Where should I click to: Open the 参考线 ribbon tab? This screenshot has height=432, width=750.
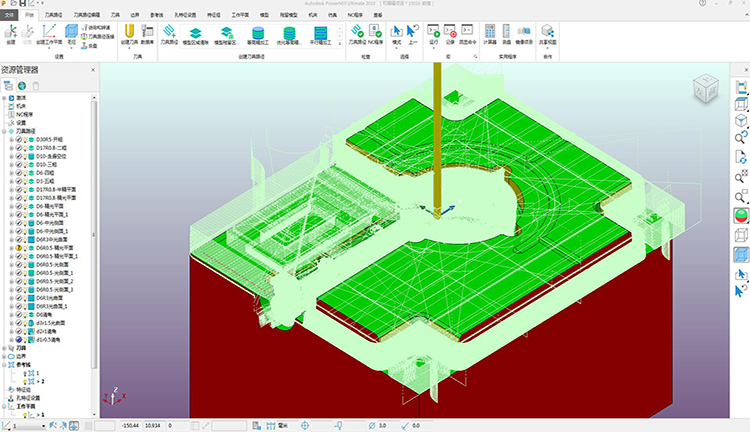tap(157, 15)
